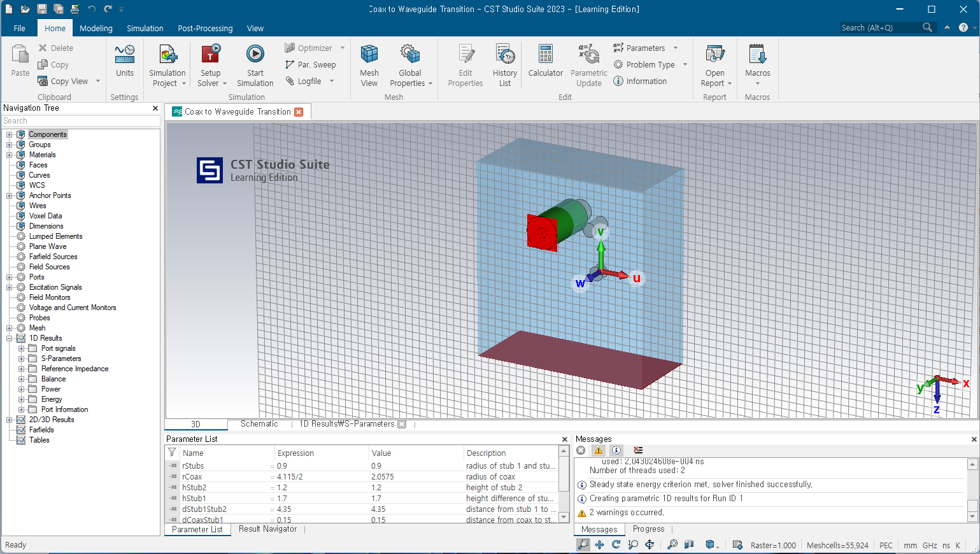Click the Open project icon in quick access toolbar

pos(25,9)
